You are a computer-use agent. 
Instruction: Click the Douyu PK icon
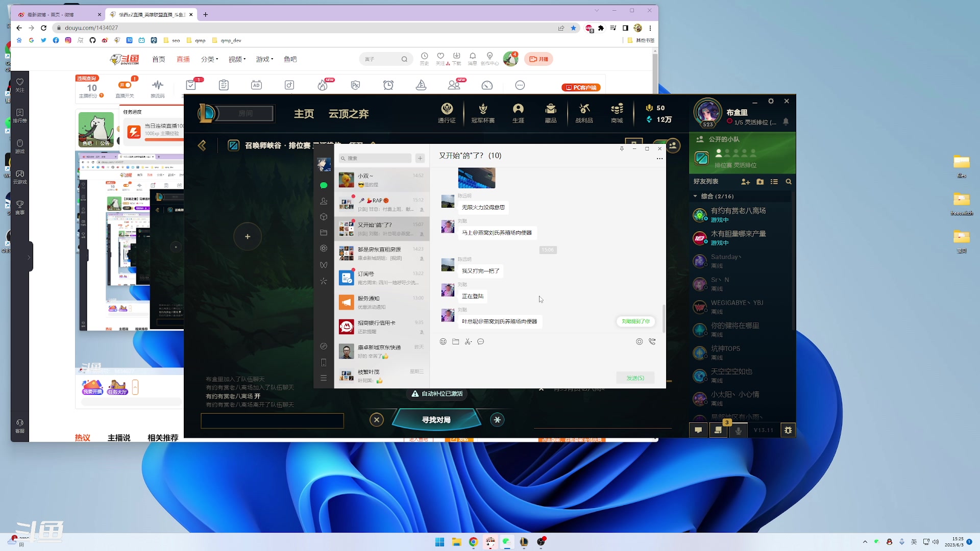356,85
